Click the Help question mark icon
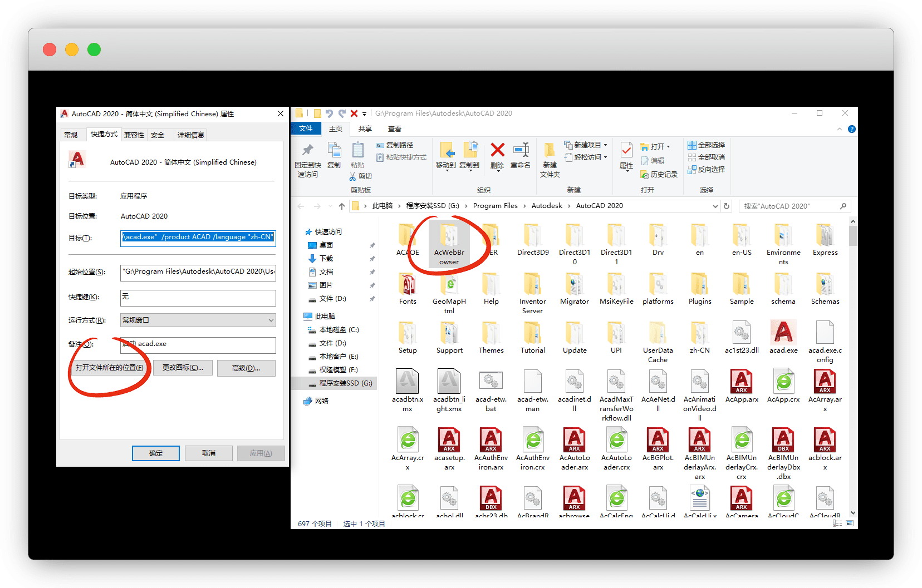 (x=851, y=129)
